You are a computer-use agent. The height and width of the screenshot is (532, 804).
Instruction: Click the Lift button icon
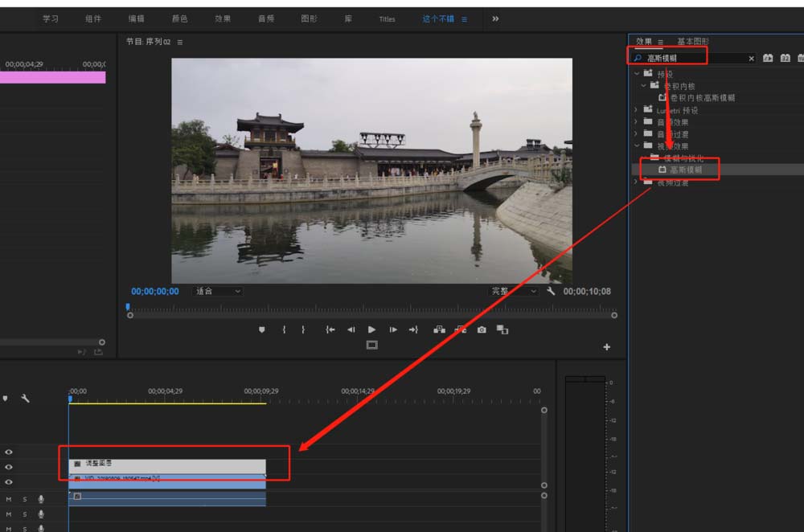439,329
